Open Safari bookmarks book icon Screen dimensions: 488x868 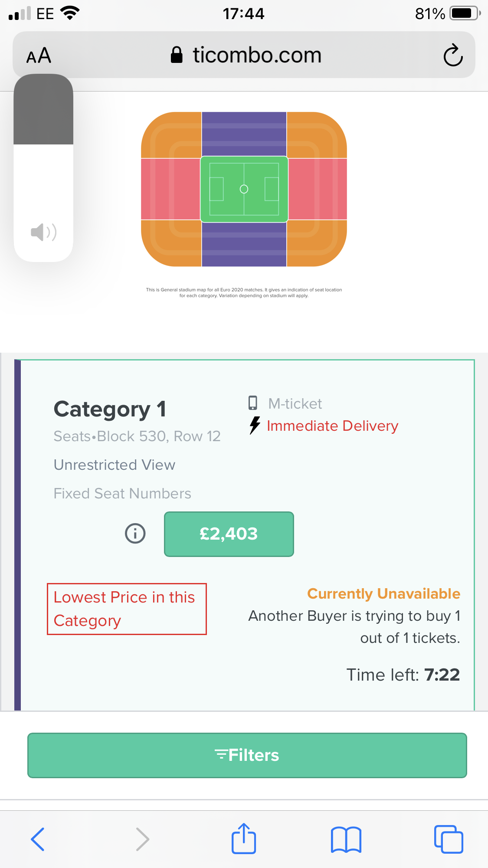point(346,839)
